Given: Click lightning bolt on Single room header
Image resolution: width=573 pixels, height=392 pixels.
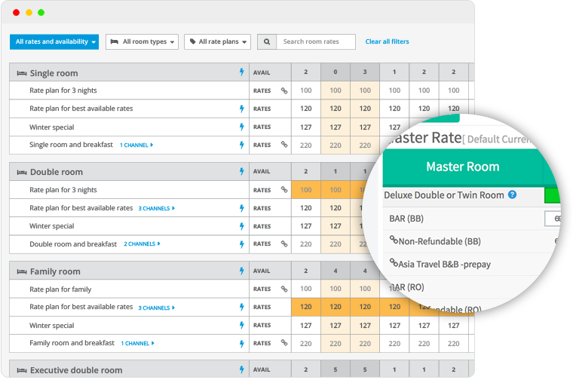Looking at the screenshot, I should (241, 72).
